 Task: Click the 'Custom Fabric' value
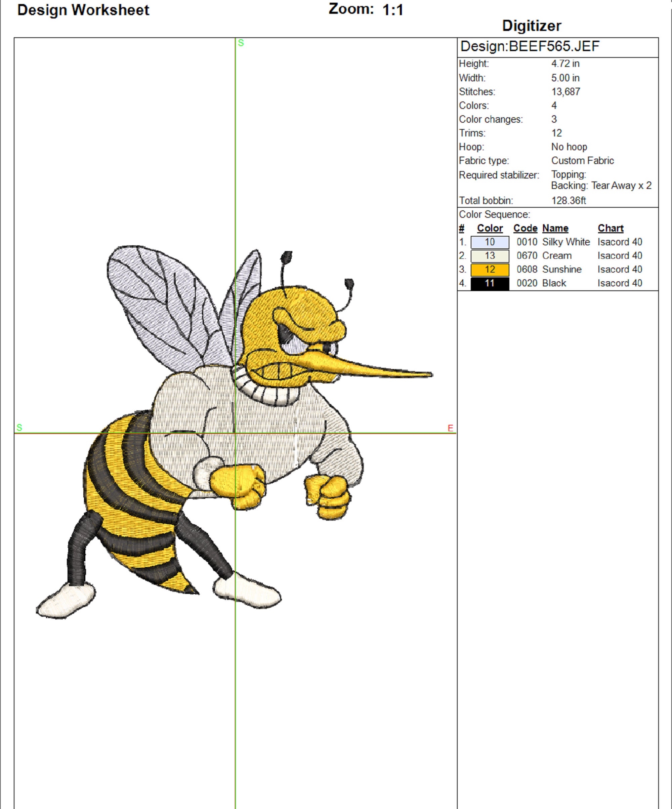(x=582, y=161)
